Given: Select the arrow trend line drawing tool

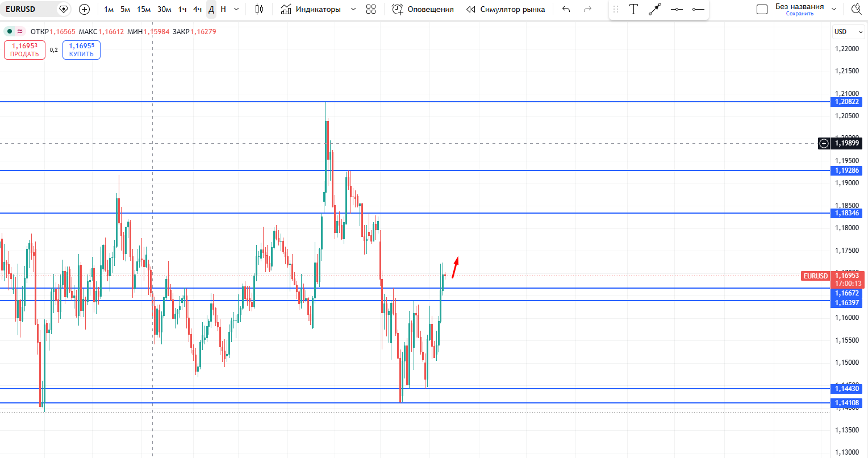Looking at the screenshot, I should pos(654,9).
